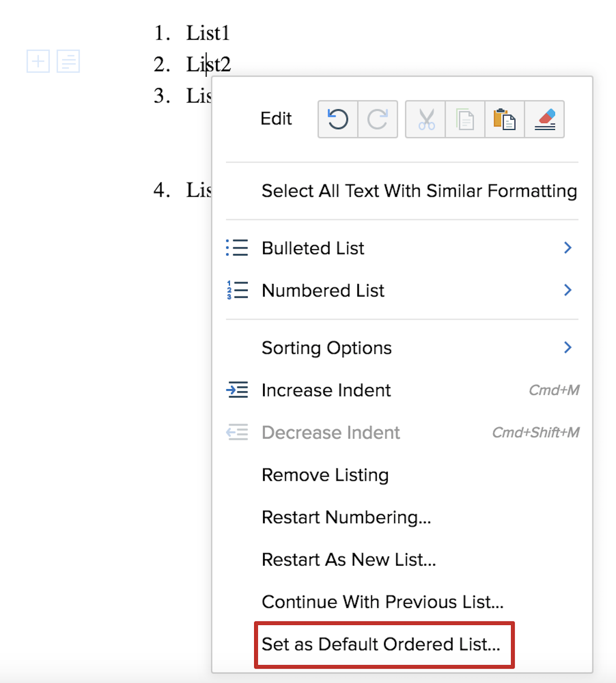Expand the Bulleted List submenu arrow
Viewport: 616px width, 683px height.
coord(568,248)
